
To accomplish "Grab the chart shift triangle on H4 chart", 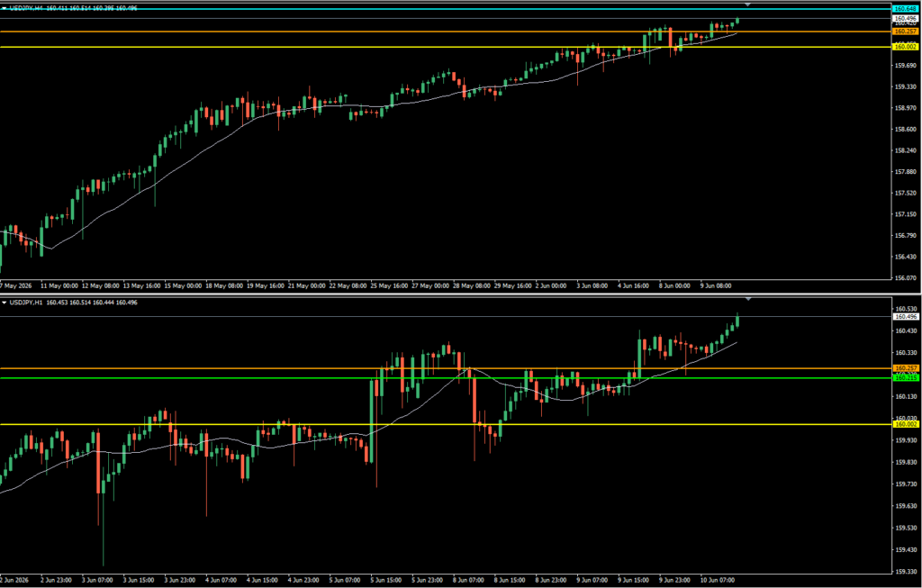I will pyautogui.click(x=748, y=5).
